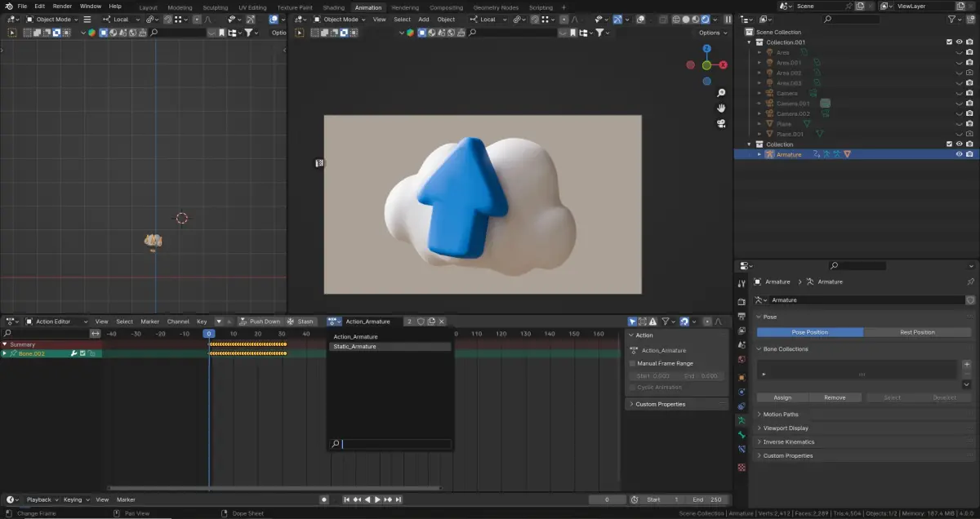Unlink the action with the X icon

(x=442, y=322)
